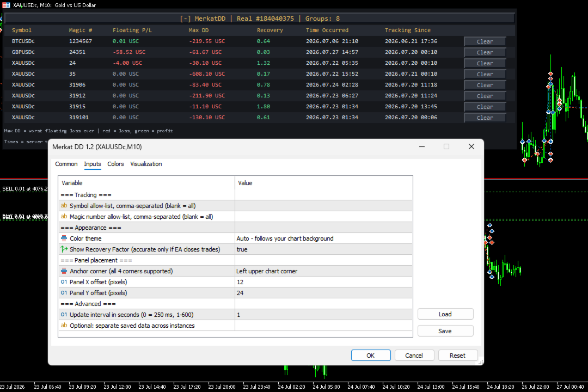The width and height of the screenshot is (588, 392).
Task: Click the '-58.52 USC' floating P/L value
Action: point(129,52)
